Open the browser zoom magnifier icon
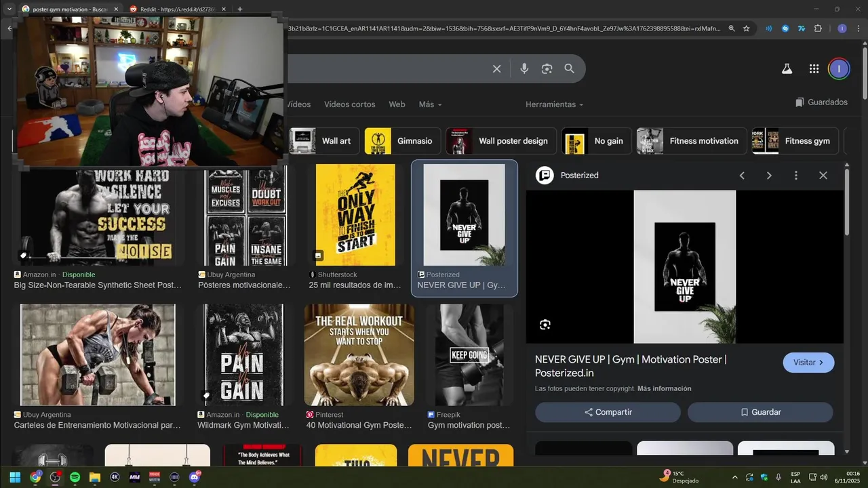 [732, 28]
